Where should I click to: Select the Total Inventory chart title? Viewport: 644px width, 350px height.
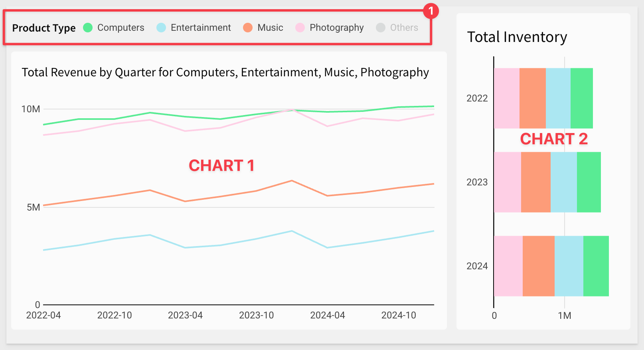517,37
